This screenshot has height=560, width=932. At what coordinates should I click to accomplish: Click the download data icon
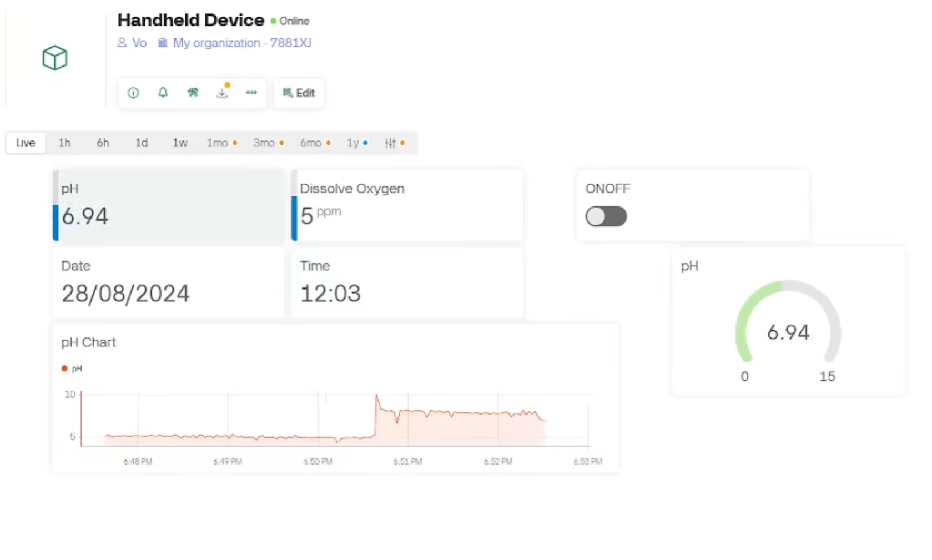click(222, 92)
